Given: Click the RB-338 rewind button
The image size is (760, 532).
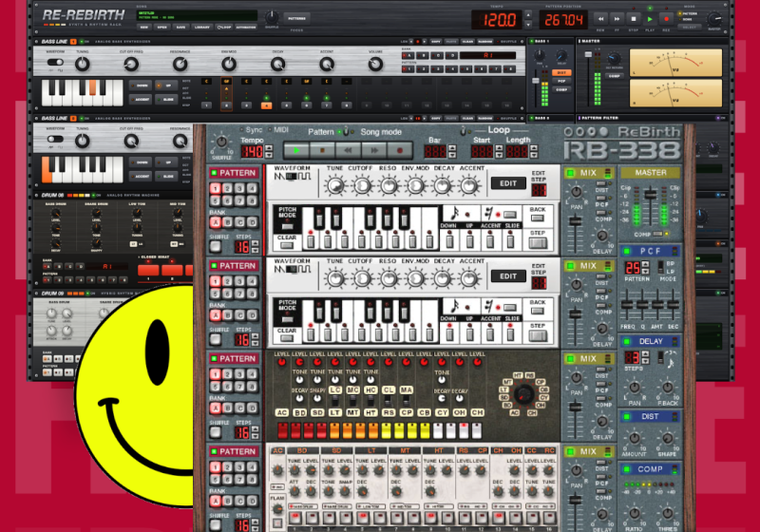Looking at the screenshot, I should point(348,151).
